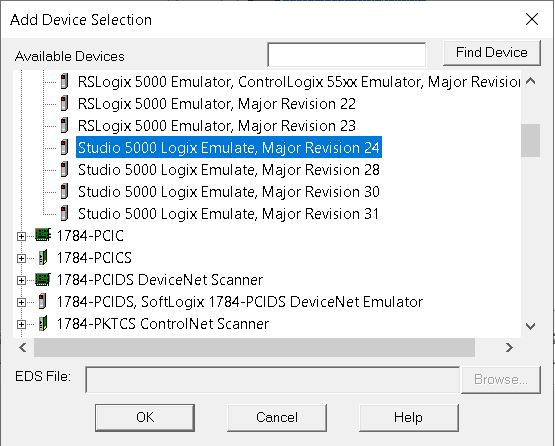Expand the SoftLogix 1784-PCIDS DeviceNet Emulator node
Screen dimensions: 555x446
[21, 302]
